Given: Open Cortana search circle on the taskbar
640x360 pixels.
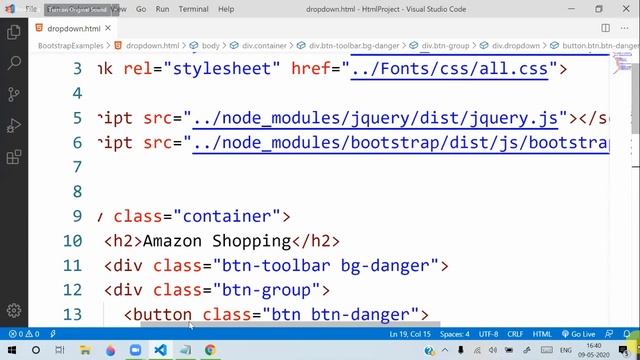Looking at the screenshot, I should tap(36, 350).
